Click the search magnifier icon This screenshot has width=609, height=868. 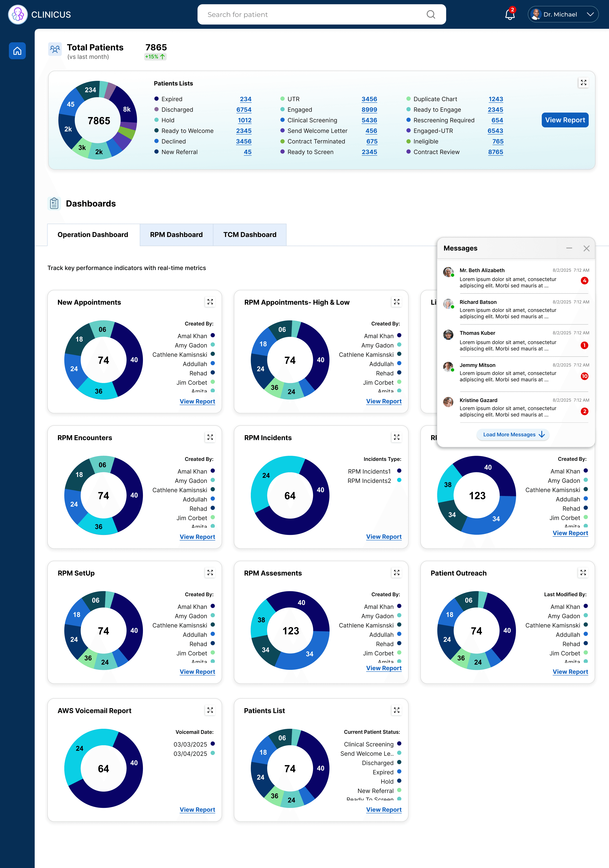click(x=431, y=15)
